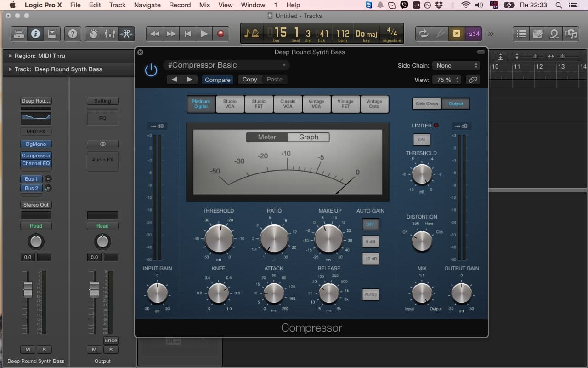Open the Side Chain None dropdown
The image size is (588, 368).
point(455,66)
